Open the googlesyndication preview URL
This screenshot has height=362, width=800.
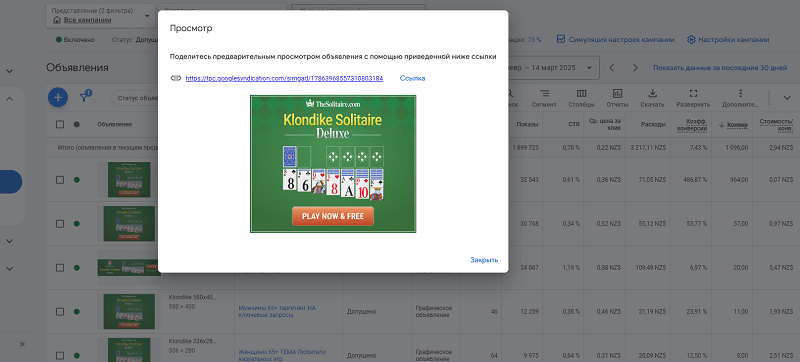284,78
